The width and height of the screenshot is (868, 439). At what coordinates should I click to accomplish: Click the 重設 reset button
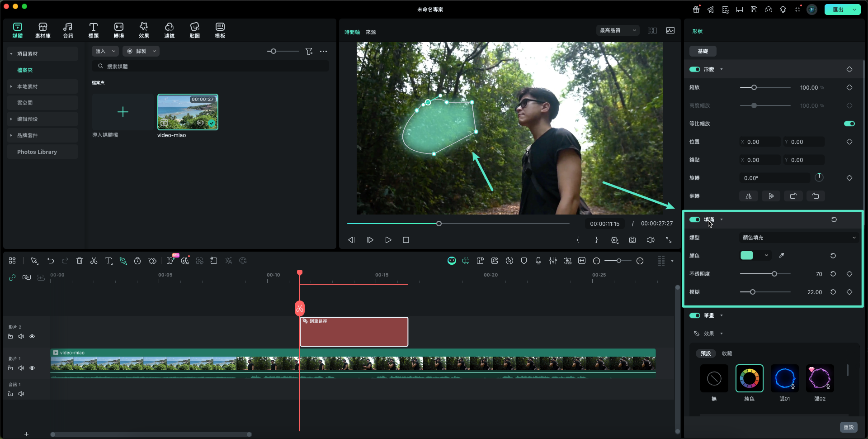[x=848, y=427]
